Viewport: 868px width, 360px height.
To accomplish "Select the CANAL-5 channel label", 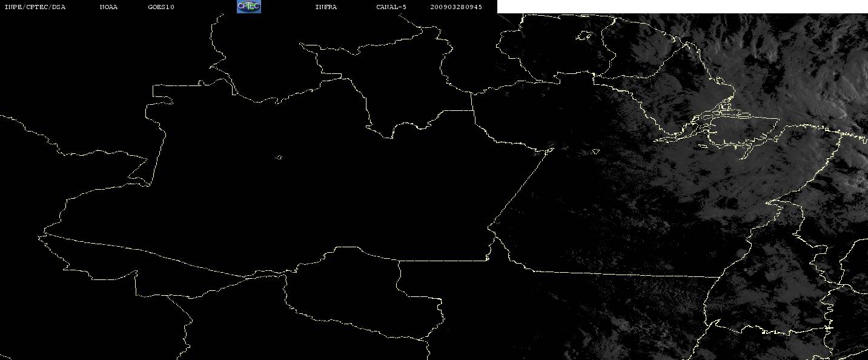I will pos(391,7).
